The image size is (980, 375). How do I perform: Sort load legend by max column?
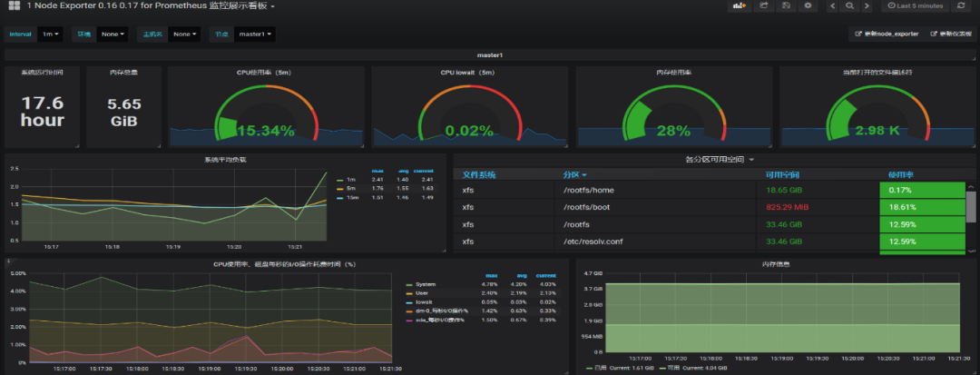click(377, 171)
